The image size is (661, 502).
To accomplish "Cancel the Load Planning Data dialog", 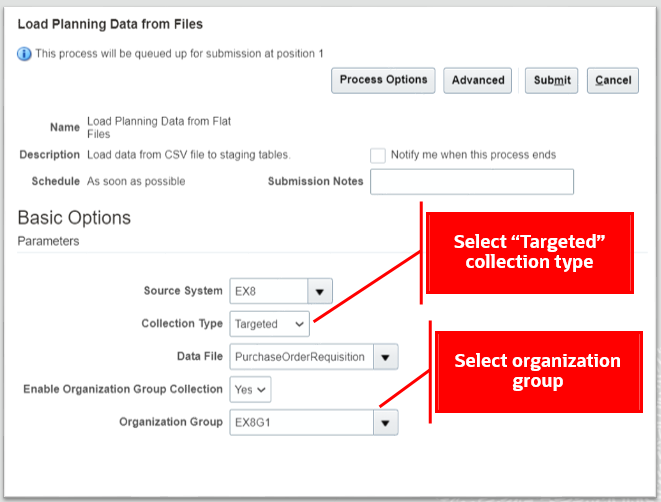I will [613, 81].
